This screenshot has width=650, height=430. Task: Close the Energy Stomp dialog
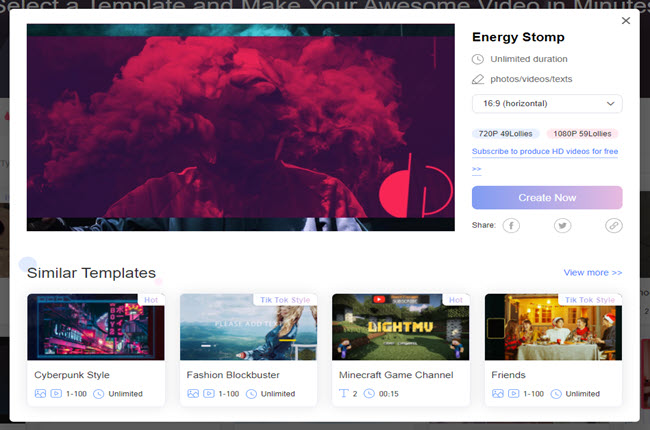coord(626,20)
